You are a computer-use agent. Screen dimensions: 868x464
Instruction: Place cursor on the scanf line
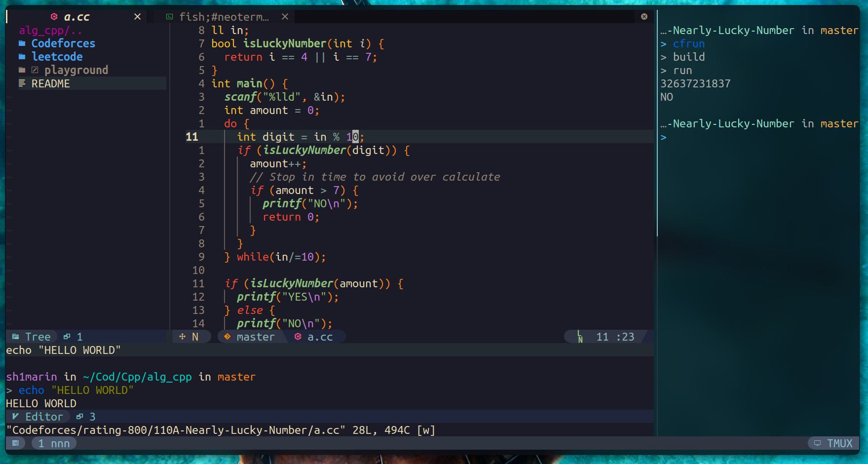click(x=285, y=97)
